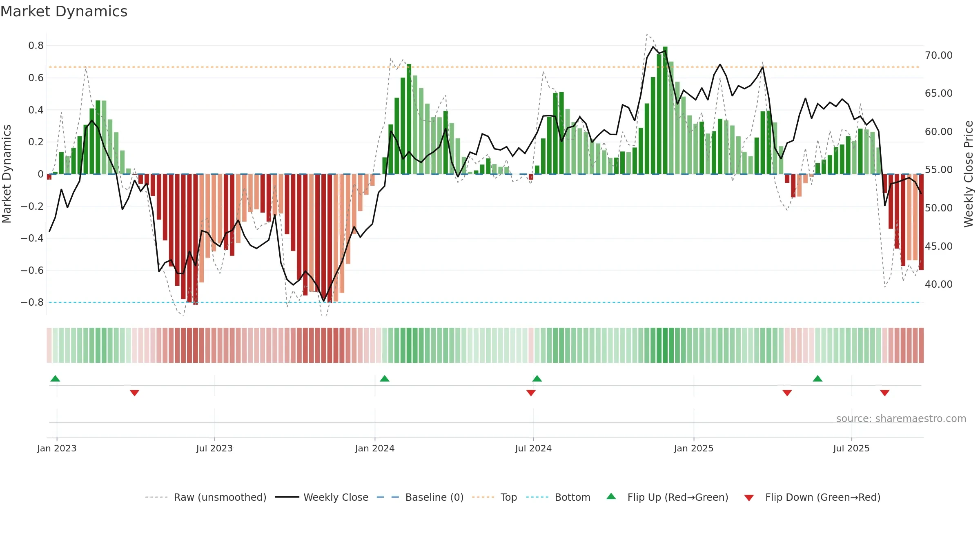
Task: Click the Jul 2025 x-axis label
Action: [851, 449]
